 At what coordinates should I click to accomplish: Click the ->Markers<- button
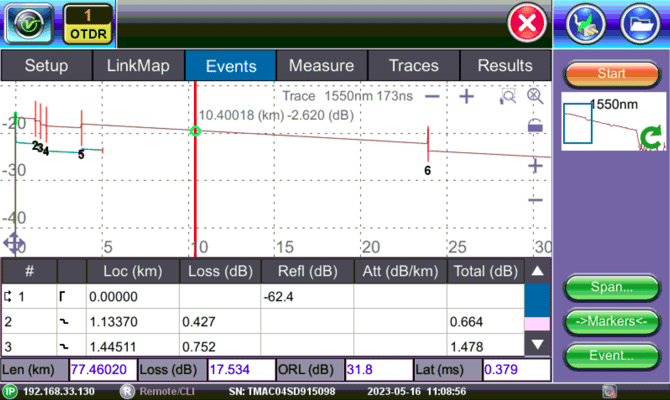click(x=611, y=322)
